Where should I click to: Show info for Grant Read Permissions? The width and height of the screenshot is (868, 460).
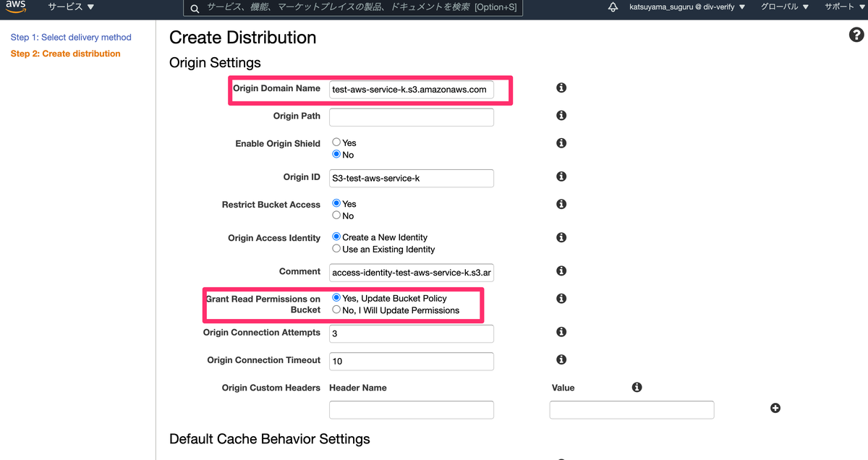point(561,298)
